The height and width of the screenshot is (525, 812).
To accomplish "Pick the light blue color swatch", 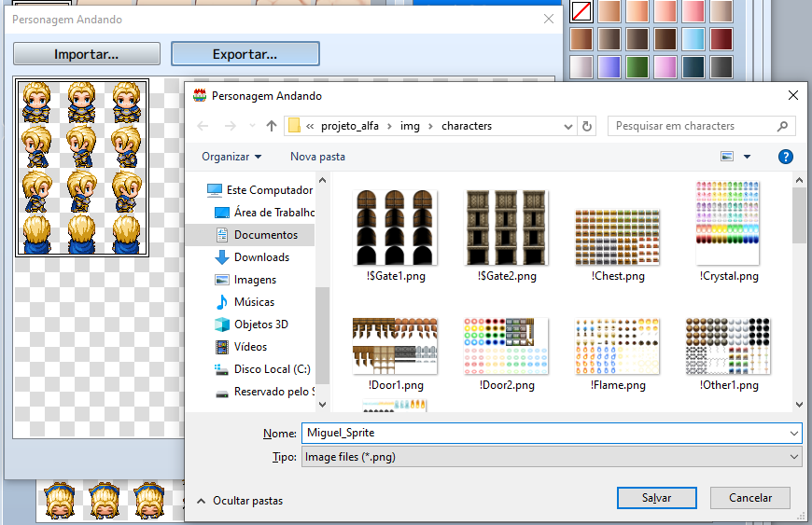I will [x=693, y=39].
